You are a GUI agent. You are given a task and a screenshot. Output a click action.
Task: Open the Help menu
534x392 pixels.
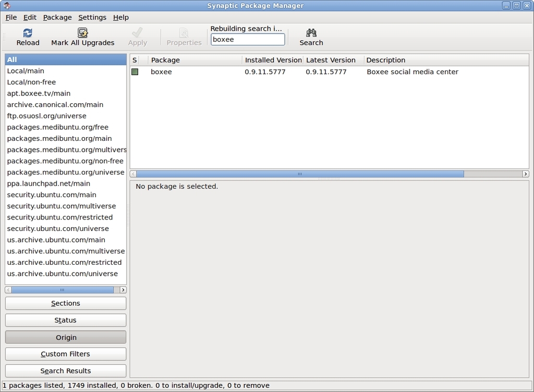[120, 17]
